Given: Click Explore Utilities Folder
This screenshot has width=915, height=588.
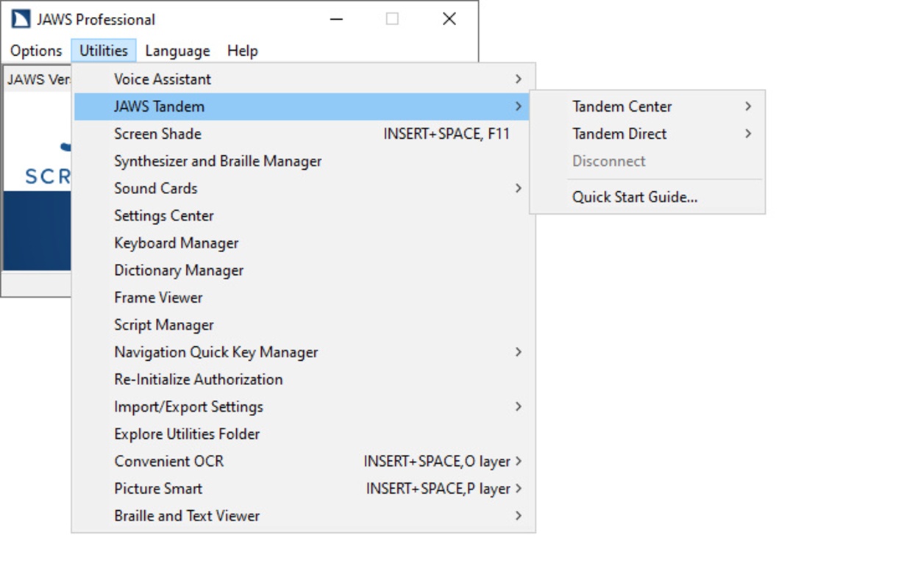Looking at the screenshot, I should 187,434.
